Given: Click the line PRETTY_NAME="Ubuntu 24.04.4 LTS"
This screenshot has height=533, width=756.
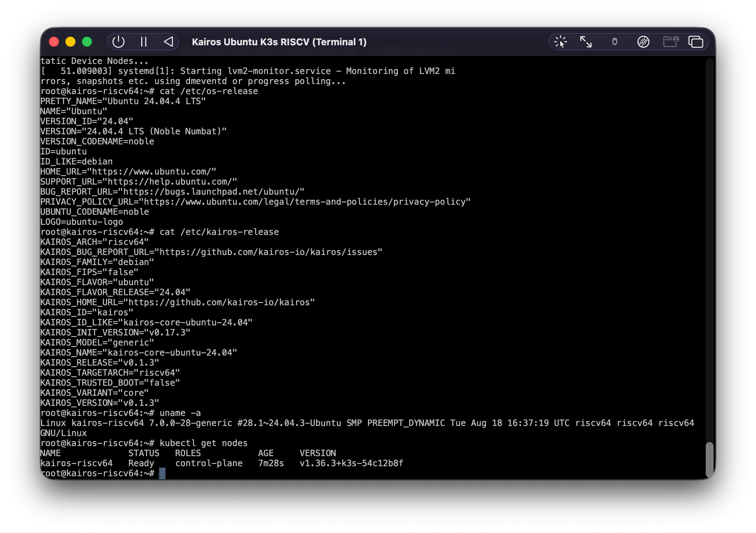Looking at the screenshot, I should coord(123,101).
